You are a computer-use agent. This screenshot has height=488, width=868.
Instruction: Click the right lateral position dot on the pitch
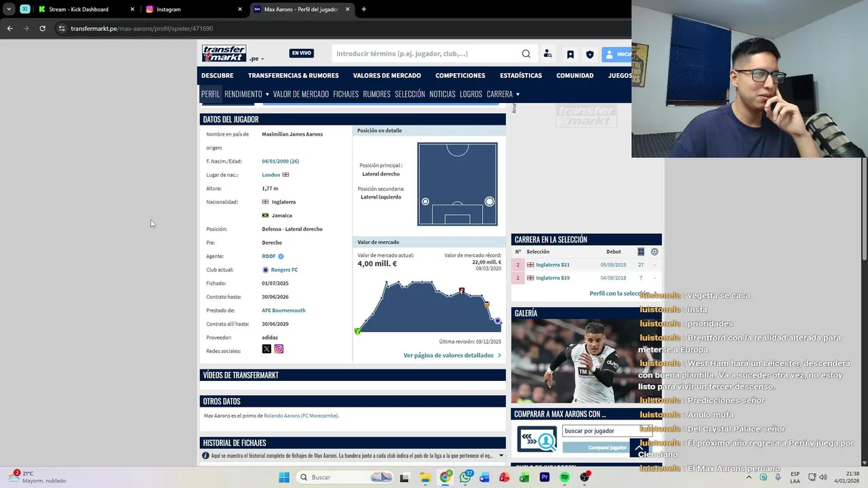point(490,201)
